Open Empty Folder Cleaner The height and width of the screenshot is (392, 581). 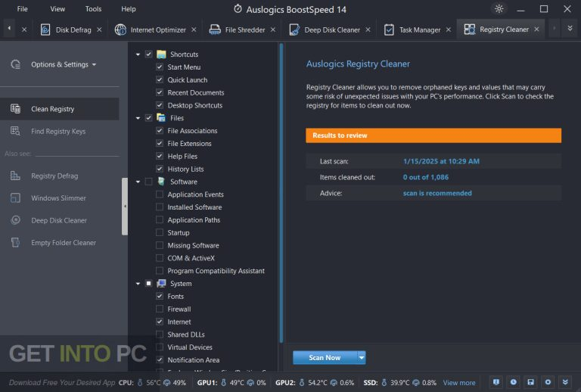[x=60, y=243]
